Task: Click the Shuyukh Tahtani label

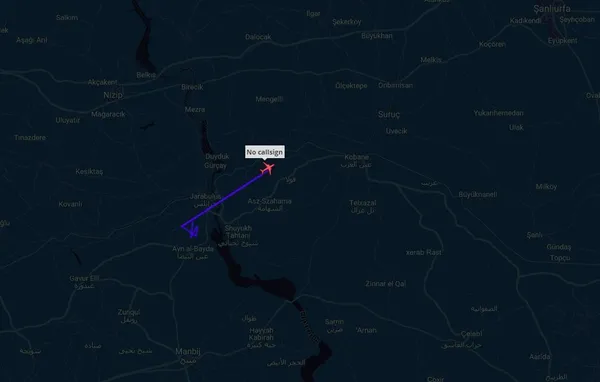Action: (x=238, y=232)
